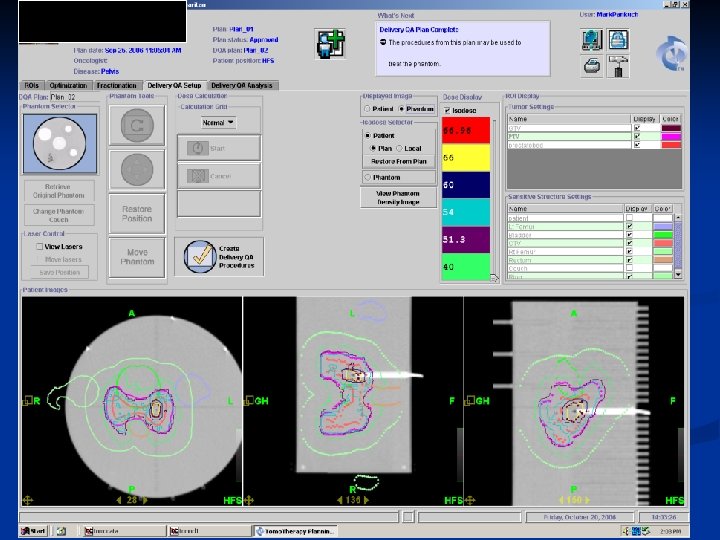720x540 pixels.
Task: Go to next slice from 28 in axial view
Action: tap(145, 500)
